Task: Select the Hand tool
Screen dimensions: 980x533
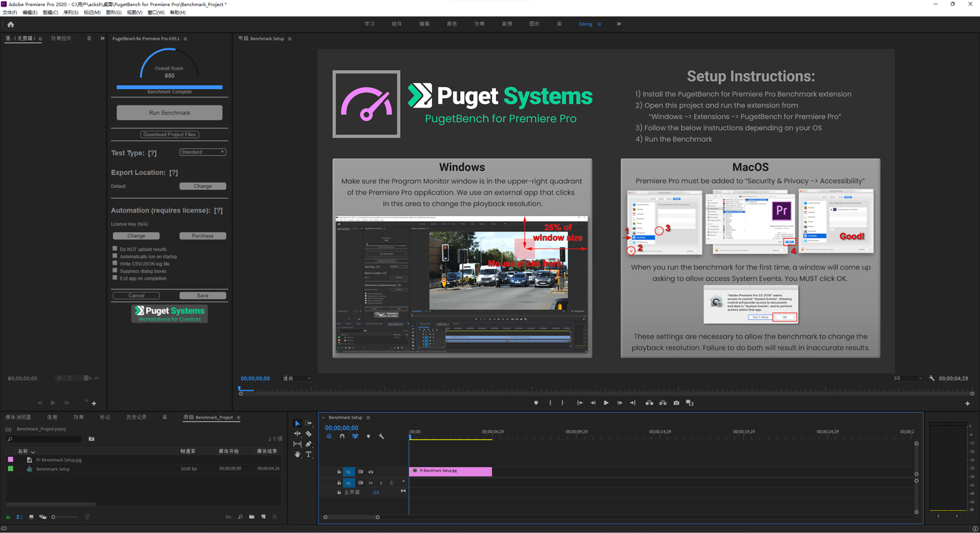Action: 297,454
